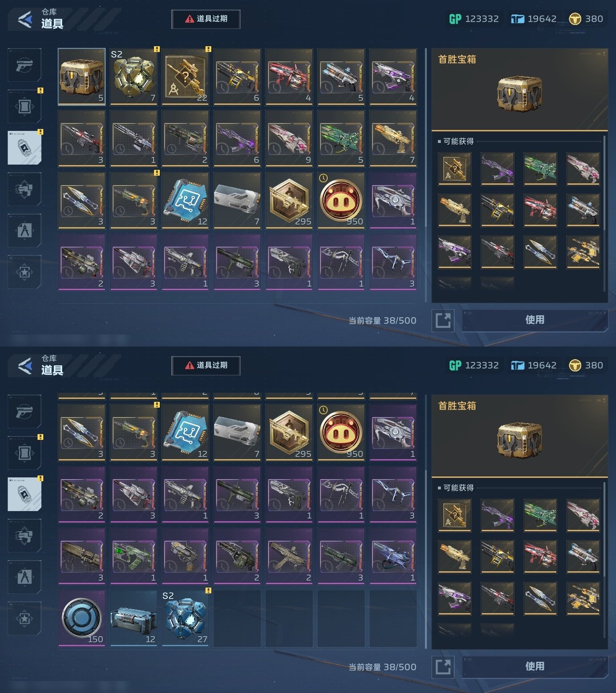Click the inventory grid scrollbar in the lower view
616x693 pixels.
tap(425, 520)
